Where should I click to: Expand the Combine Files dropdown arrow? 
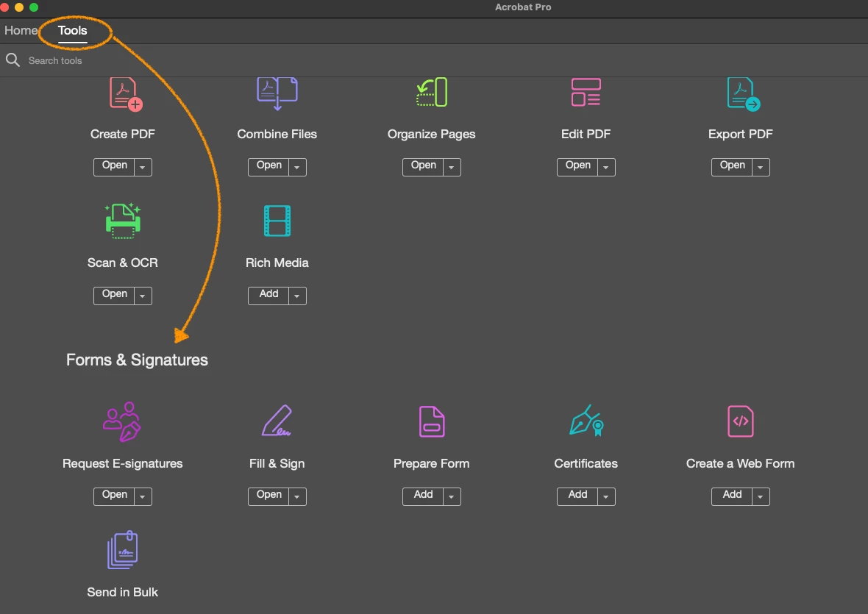click(297, 167)
